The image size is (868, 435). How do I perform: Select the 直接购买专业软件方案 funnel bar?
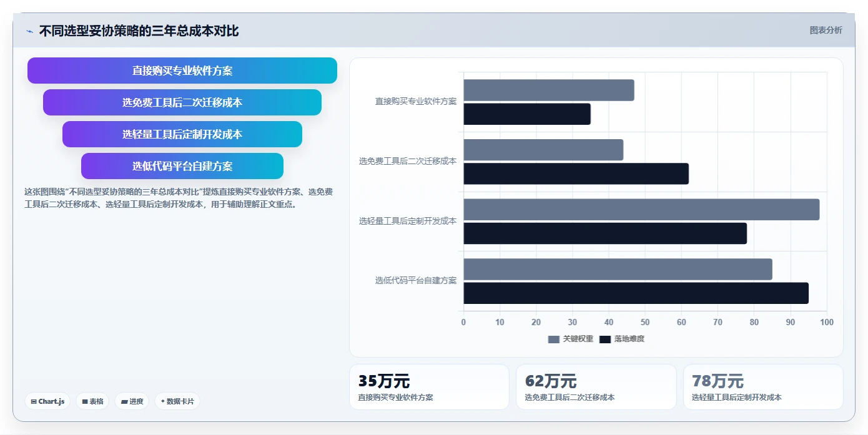tap(182, 71)
